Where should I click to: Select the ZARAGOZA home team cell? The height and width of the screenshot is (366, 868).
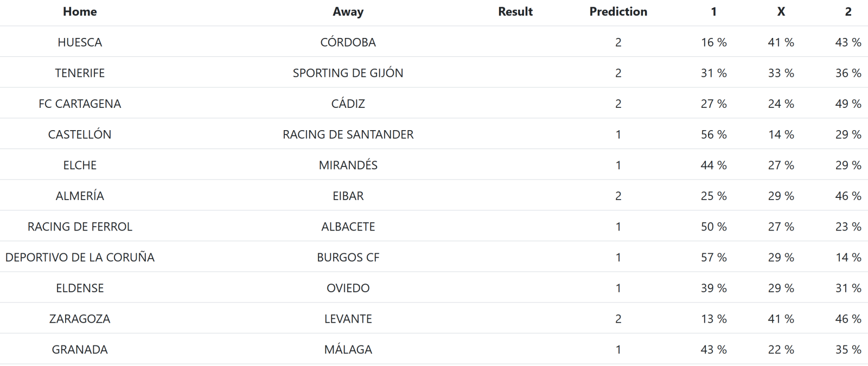80,319
